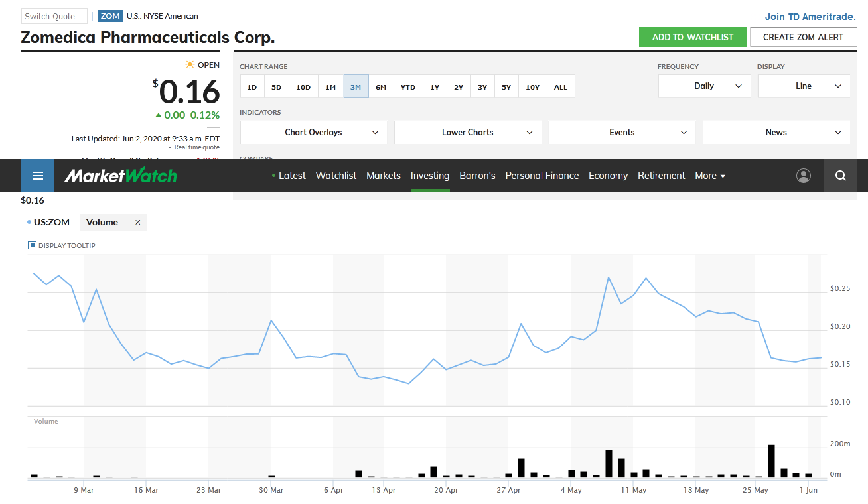
Task: Click the search magnifier icon
Action: coord(841,176)
